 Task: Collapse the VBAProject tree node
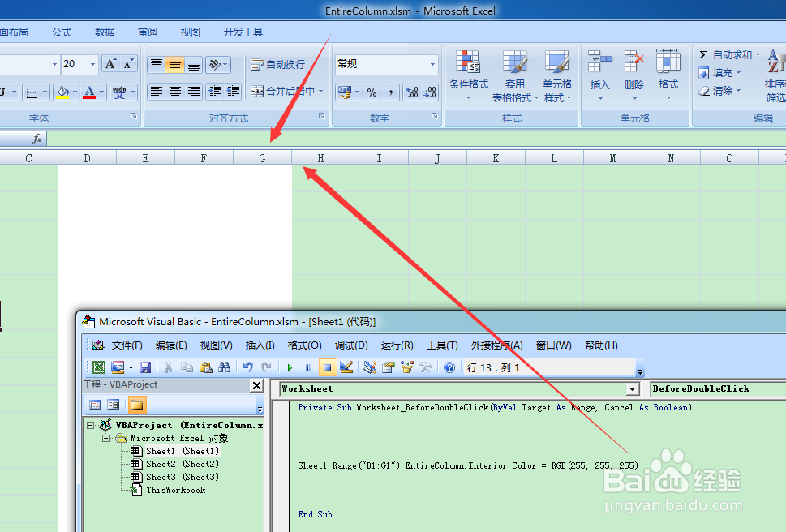click(x=90, y=425)
